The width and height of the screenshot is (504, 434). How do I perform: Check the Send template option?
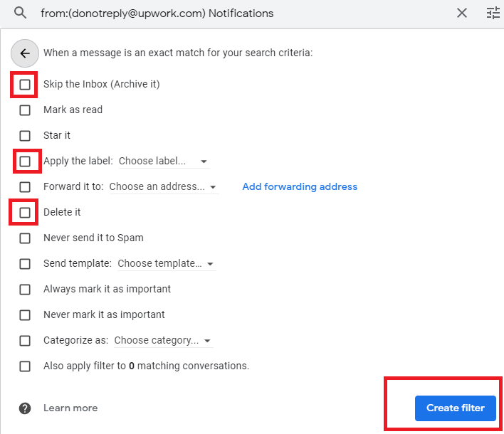25,264
